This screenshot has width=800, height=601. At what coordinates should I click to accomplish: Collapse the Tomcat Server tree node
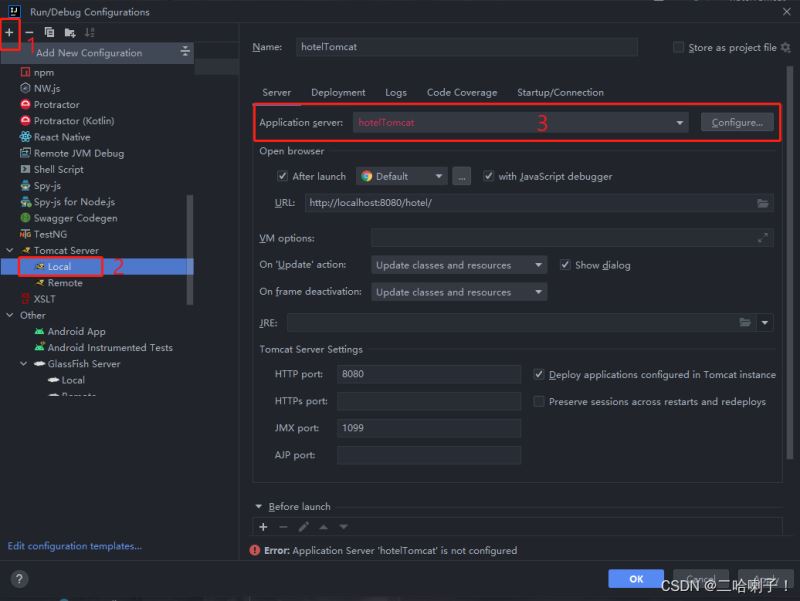coord(11,251)
